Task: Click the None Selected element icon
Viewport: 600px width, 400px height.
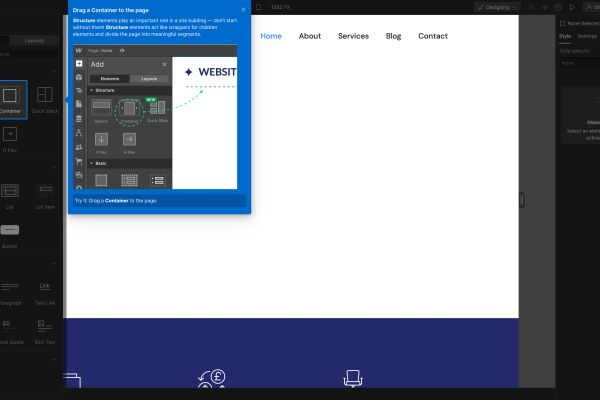Action: pyautogui.click(x=562, y=23)
